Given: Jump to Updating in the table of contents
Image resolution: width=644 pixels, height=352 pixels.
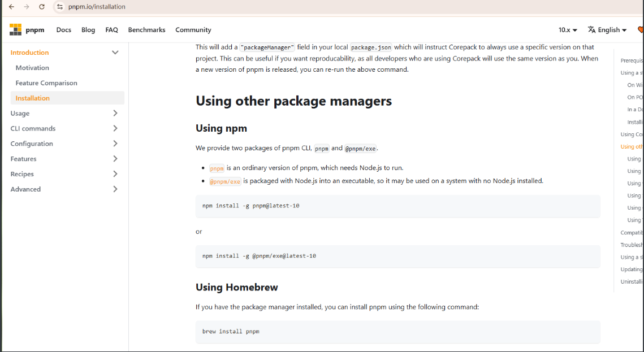Looking at the screenshot, I should tap(632, 270).
